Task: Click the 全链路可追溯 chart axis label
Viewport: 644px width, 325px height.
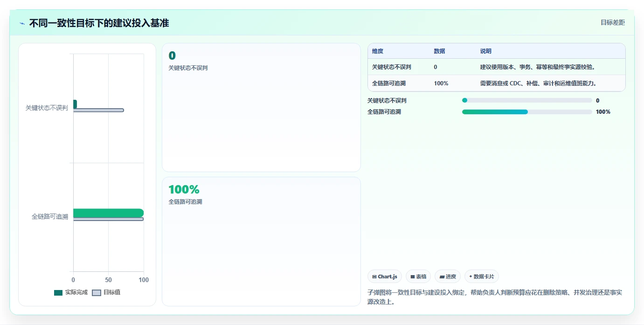Action: click(50, 217)
